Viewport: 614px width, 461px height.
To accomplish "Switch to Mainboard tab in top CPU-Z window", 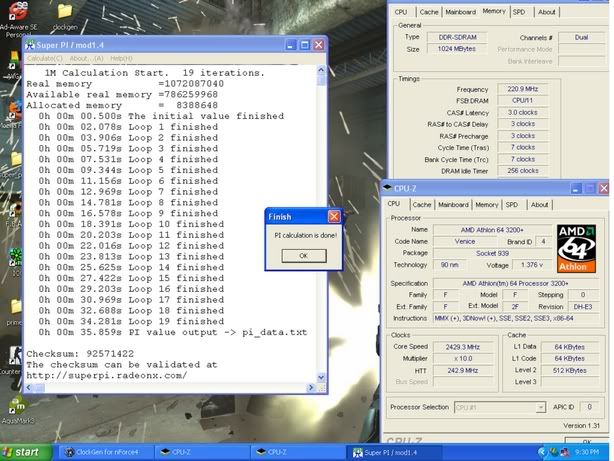I will click(x=461, y=12).
